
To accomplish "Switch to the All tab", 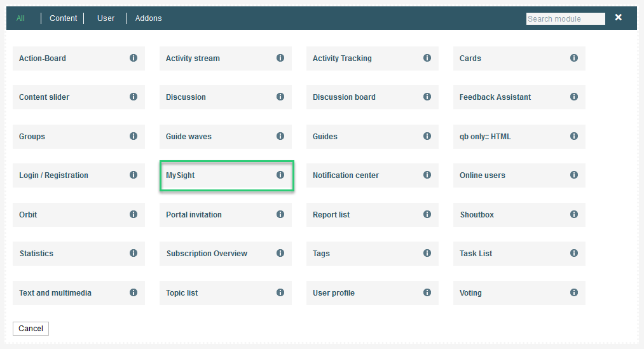I will [x=20, y=18].
